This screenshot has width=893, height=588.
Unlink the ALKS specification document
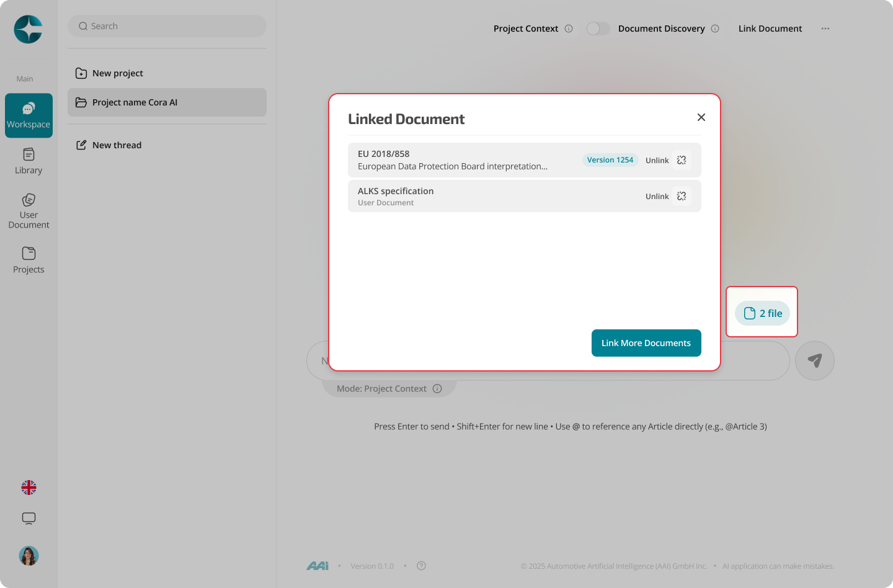tap(657, 197)
